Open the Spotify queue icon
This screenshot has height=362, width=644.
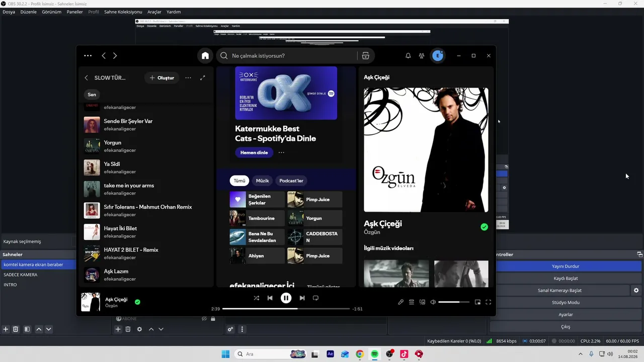click(412, 302)
